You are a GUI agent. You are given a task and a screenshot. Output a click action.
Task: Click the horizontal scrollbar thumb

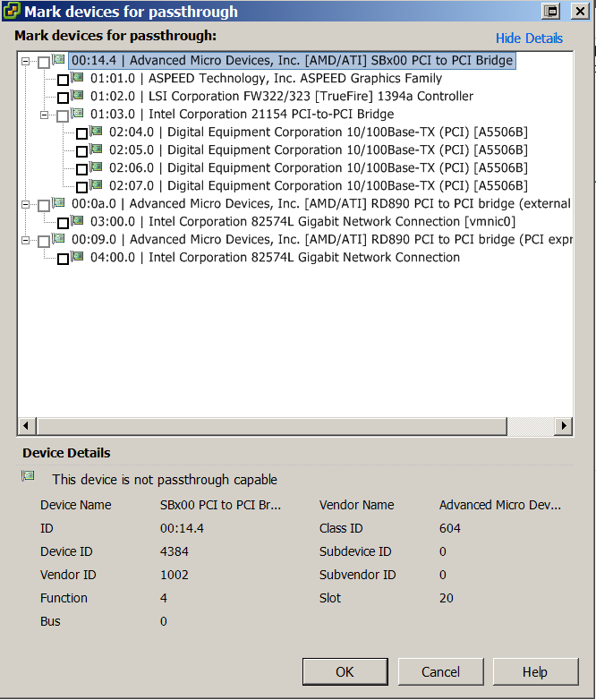point(272,425)
